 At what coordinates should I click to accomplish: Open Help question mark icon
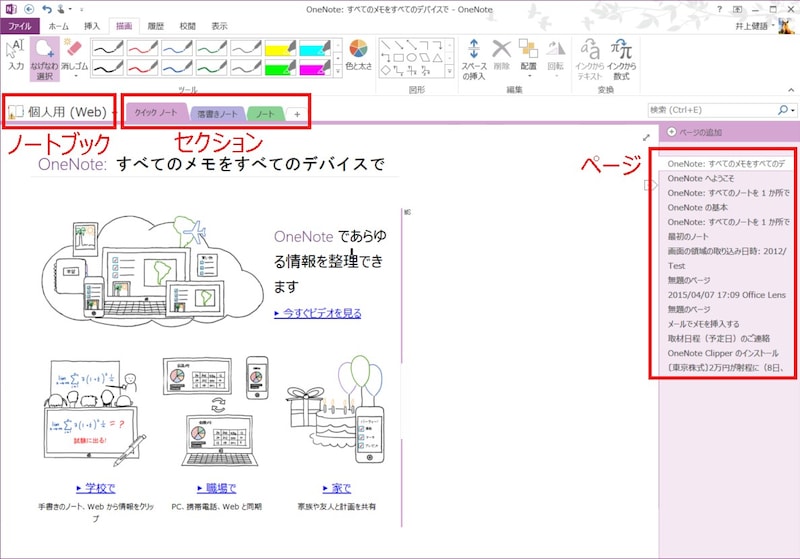(x=719, y=9)
